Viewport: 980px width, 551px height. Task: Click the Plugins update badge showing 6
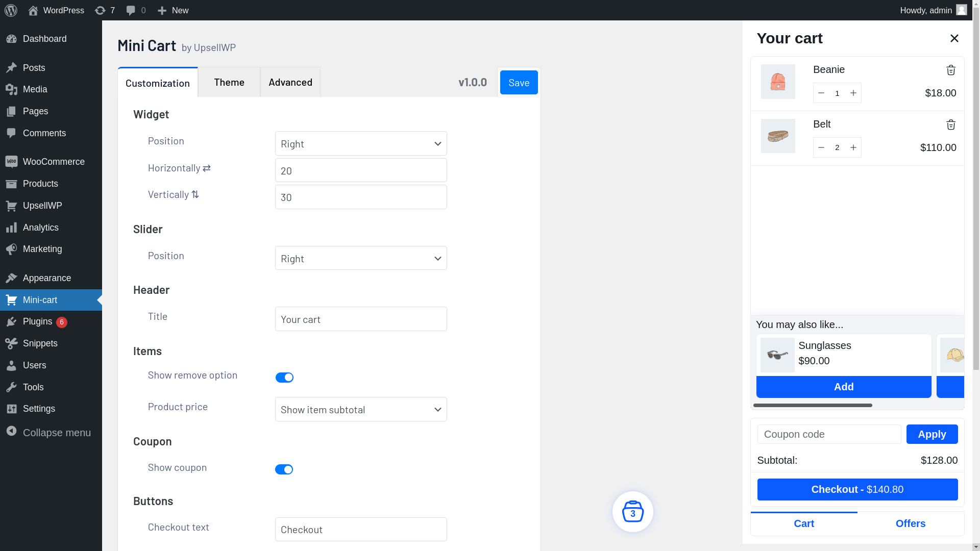[62, 322]
